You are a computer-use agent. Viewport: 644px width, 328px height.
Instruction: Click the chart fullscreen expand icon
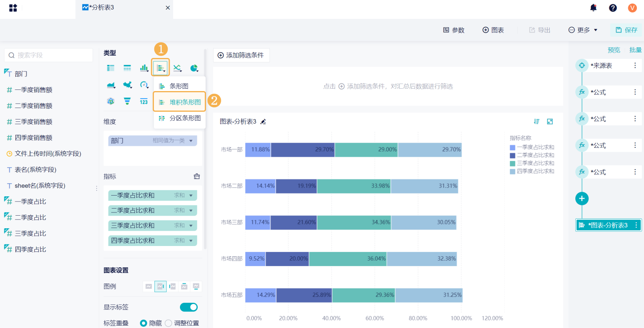pyautogui.click(x=550, y=121)
